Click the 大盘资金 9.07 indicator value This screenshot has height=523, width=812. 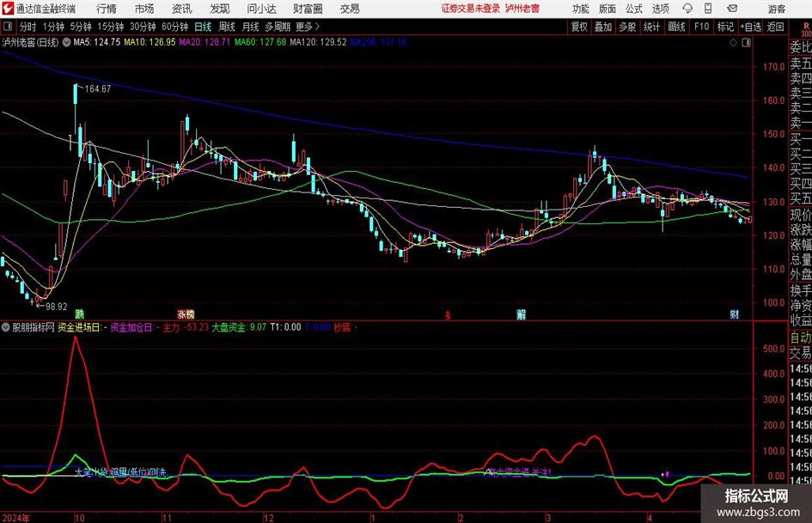239,327
